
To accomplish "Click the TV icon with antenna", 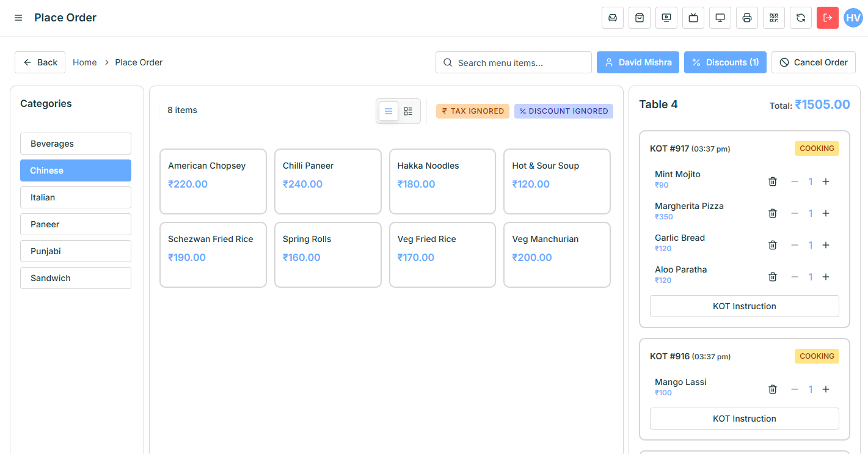I will (693, 18).
